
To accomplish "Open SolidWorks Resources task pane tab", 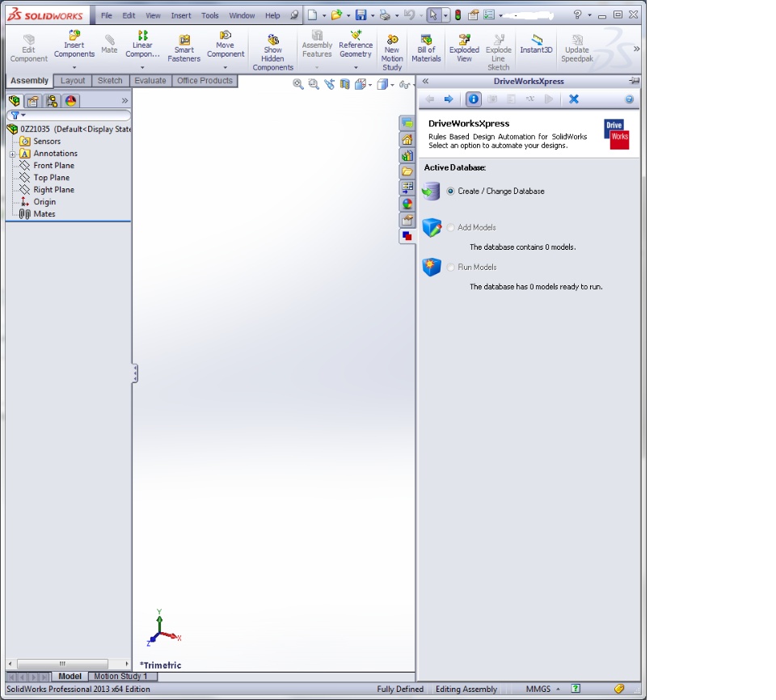I will [x=407, y=140].
